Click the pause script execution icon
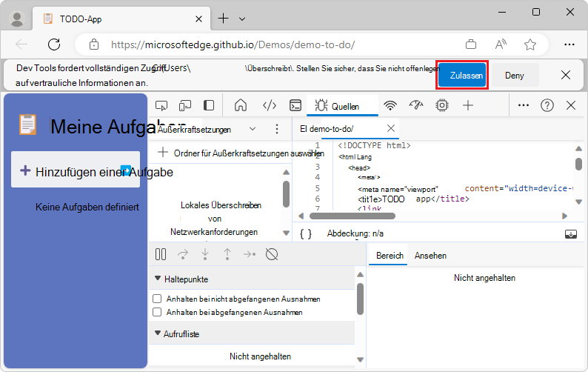 (161, 254)
